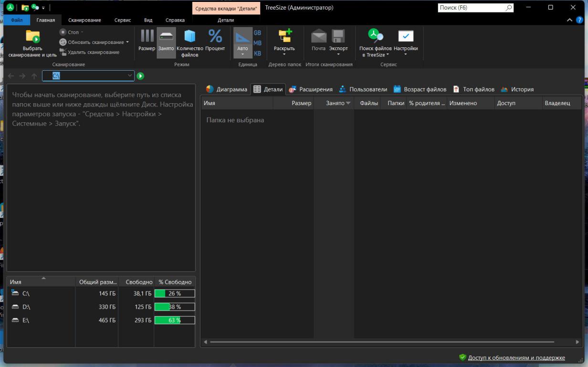Click the Экспорт floppy disk icon
This screenshot has width=588, height=367.
click(x=338, y=36)
